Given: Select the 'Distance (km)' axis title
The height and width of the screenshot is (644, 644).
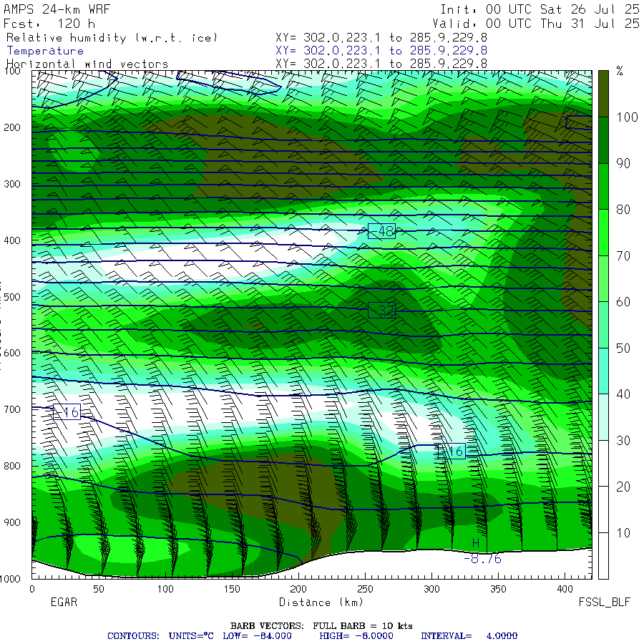Looking at the screenshot, I should coord(321,602).
